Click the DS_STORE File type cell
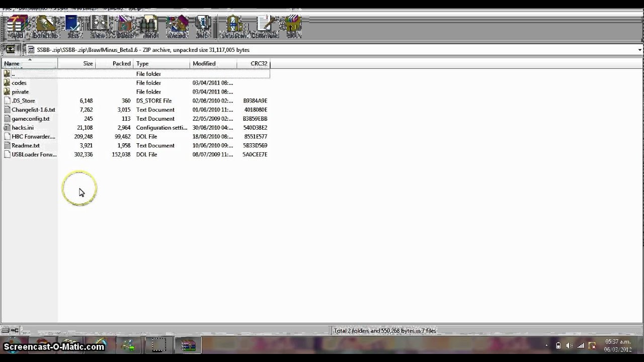This screenshot has width=644, height=362. click(x=154, y=101)
